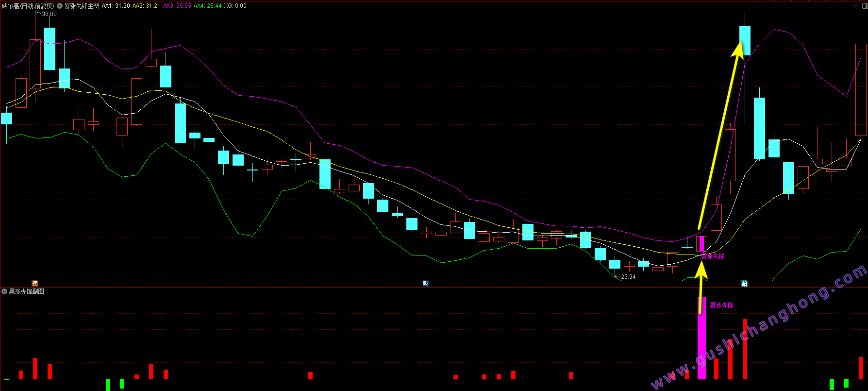
Task: Select the AA2: 31.21 indicator value
Action: point(146,6)
